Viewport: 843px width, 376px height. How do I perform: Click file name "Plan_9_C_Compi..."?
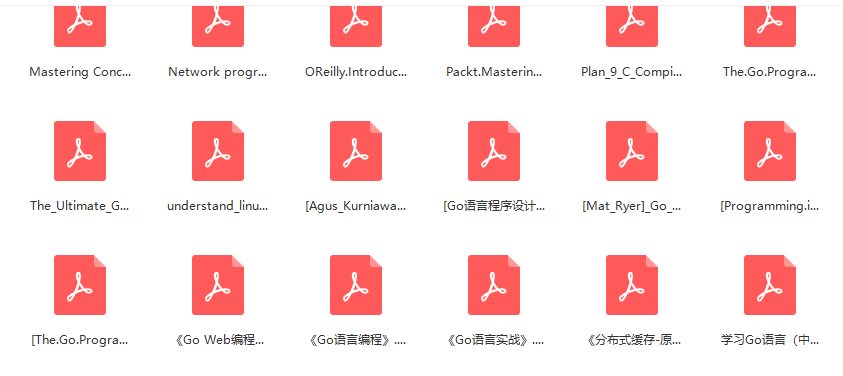(632, 72)
